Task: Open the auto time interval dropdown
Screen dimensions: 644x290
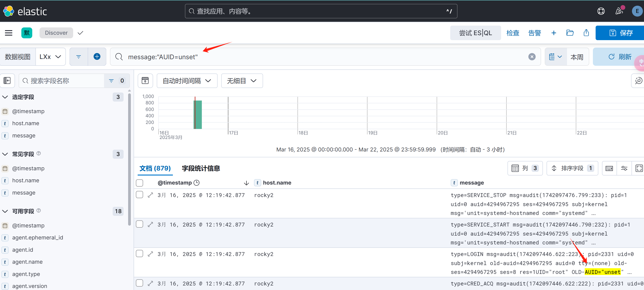Action: pyautogui.click(x=187, y=81)
